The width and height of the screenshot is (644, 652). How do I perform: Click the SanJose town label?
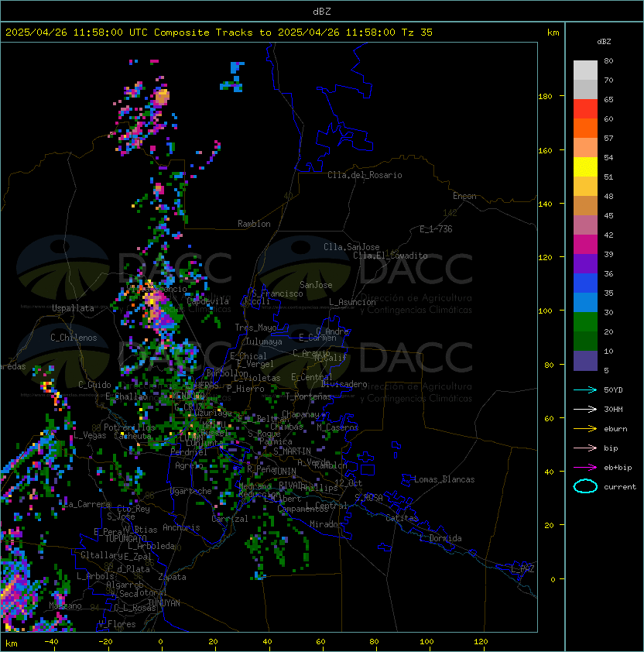point(316,285)
